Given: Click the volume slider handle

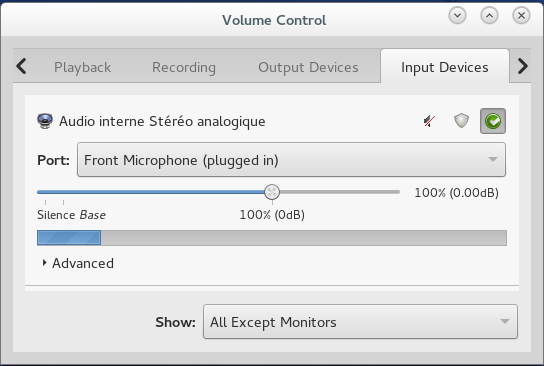Looking at the screenshot, I should pos(272,192).
